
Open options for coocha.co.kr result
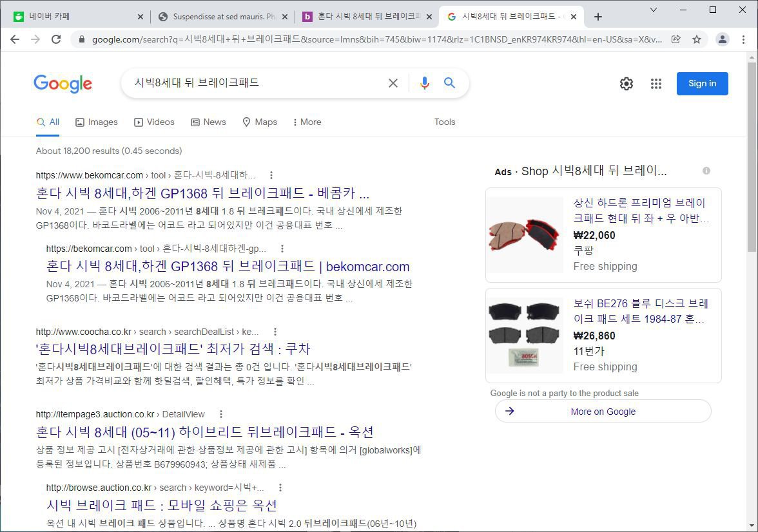click(x=275, y=332)
